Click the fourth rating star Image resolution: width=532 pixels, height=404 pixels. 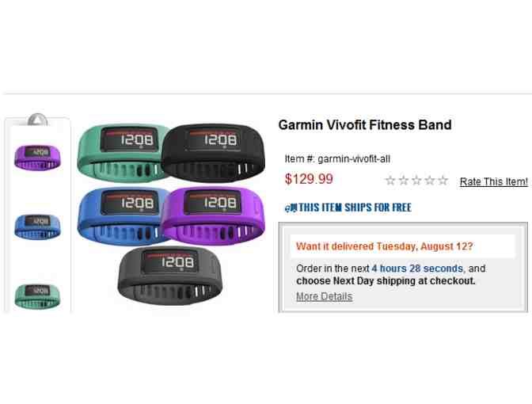(430, 181)
